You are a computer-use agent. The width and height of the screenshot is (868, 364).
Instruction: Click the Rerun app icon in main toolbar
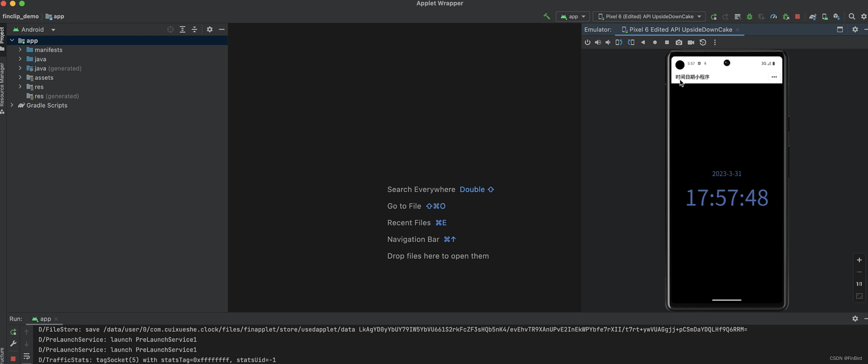(713, 16)
